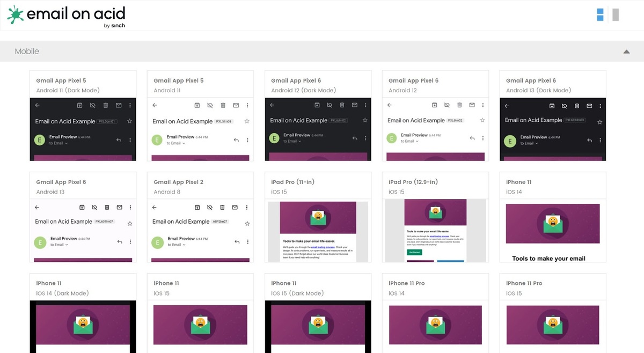The image size is (644, 353).
Task: Switch to the blue grid view layout
Action: tap(600, 14)
